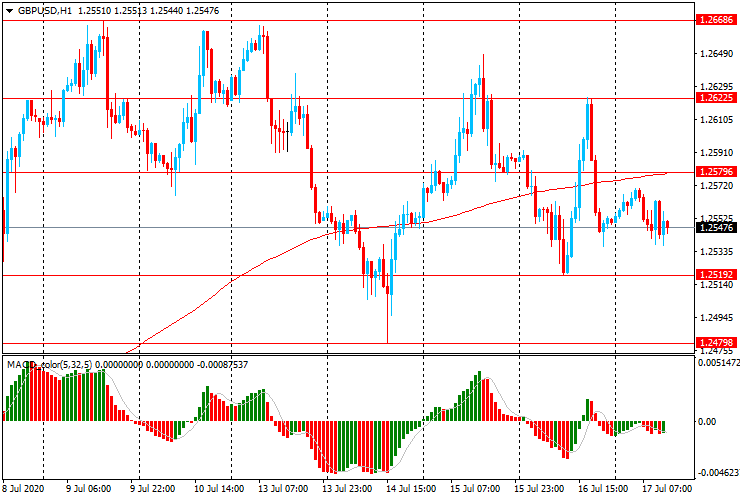Viewport: 740px width, 500px height.
Task: Click the MACD scale value 0.0051472
Action: click(718, 365)
